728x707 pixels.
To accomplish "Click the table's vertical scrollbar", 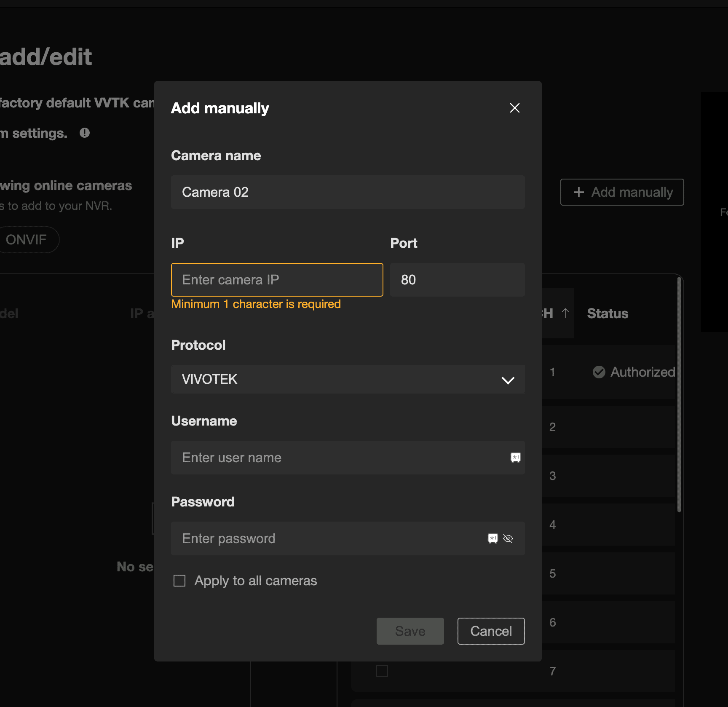I will (x=679, y=394).
